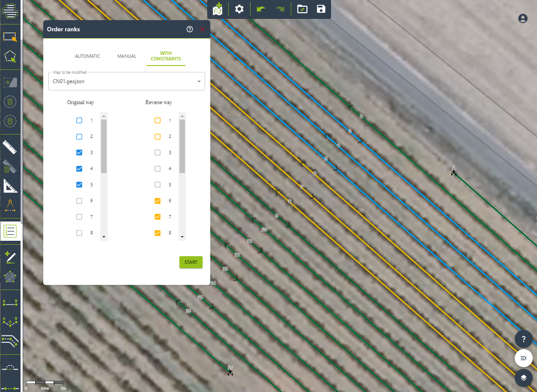The width and height of the screenshot is (537, 392).
Task: Save the map with the floppy disk icon
Action: (x=321, y=9)
